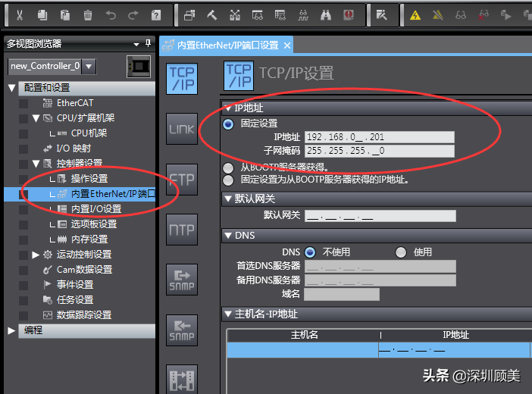Click the 子网掩码 input field
Screen dimensions: 532x394
pos(380,151)
